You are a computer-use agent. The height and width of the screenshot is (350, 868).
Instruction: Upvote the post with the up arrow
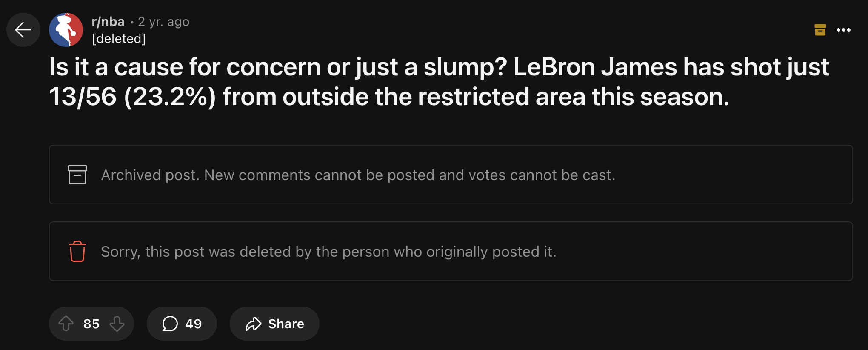click(66, 324)
